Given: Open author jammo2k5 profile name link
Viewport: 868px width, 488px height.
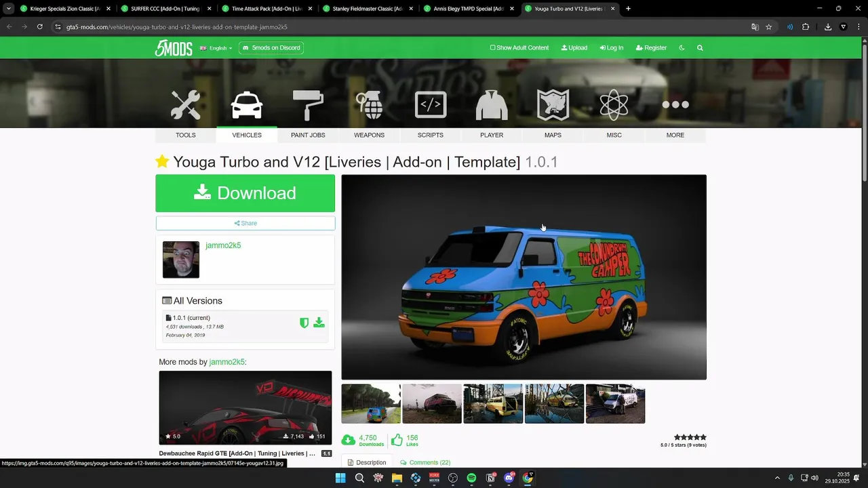Looking at the screenshot, I should coord(223,245).
